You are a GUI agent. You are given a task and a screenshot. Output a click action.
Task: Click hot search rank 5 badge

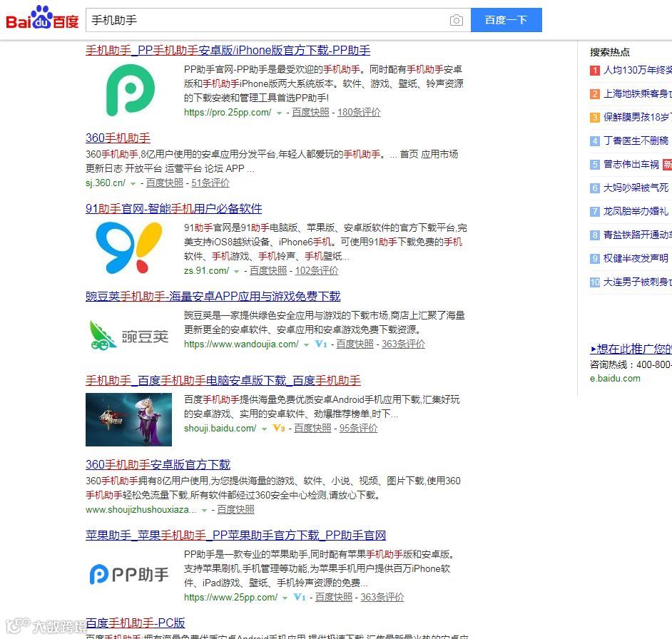point(595,165)
